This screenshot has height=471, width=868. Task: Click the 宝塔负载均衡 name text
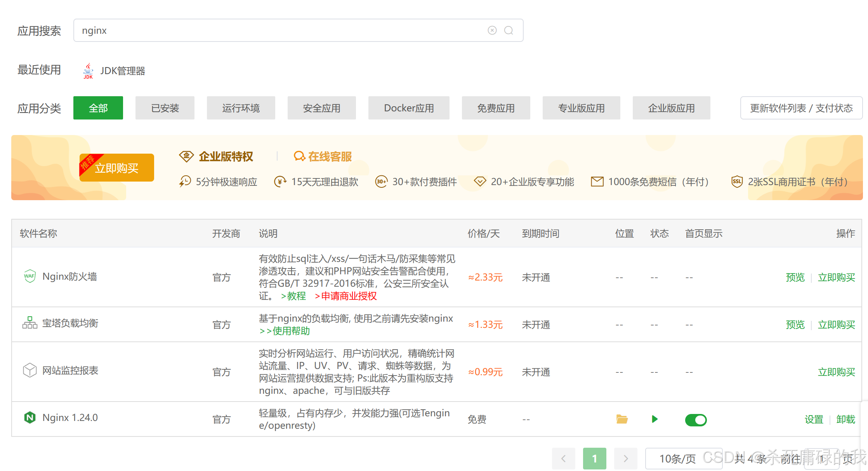click(x=70, y=323)
